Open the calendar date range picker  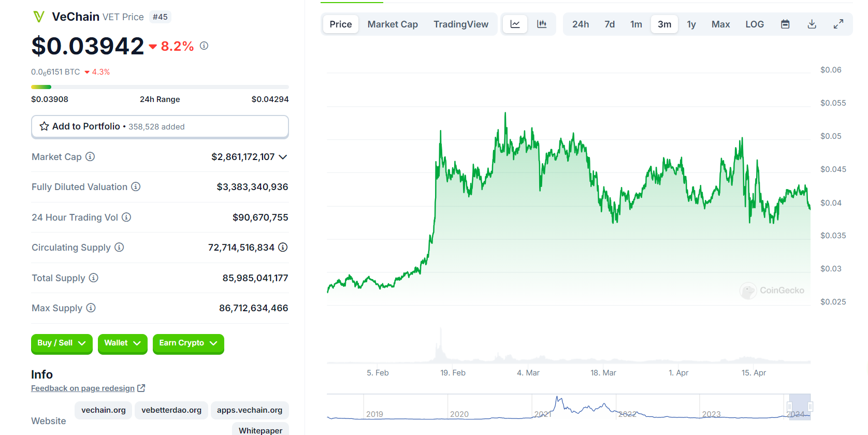click(785, 24)
